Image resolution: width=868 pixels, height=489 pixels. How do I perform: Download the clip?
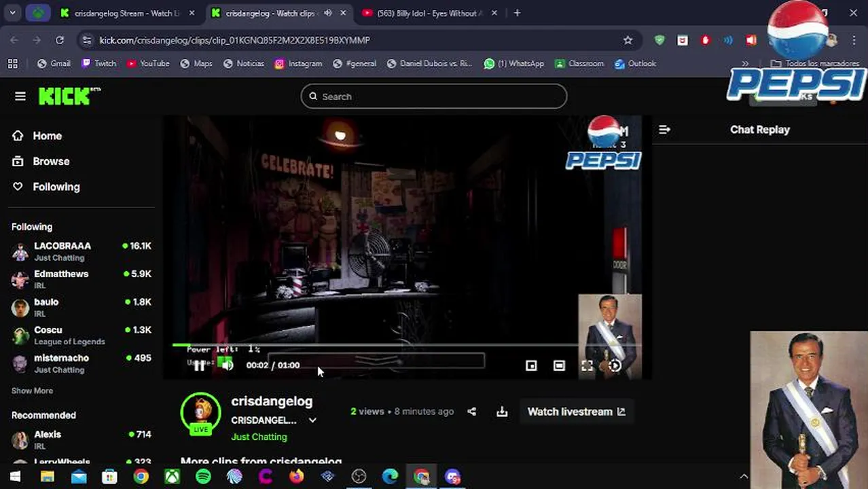pos(502,412)
